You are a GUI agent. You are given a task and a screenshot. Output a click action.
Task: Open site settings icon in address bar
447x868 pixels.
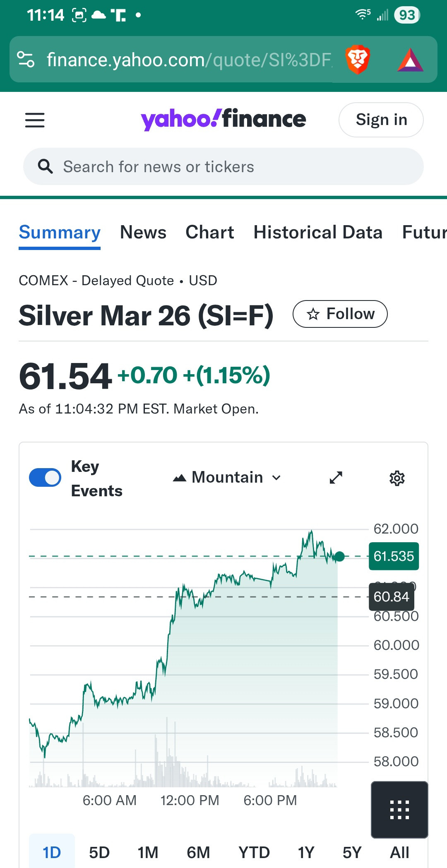[26, 60]
